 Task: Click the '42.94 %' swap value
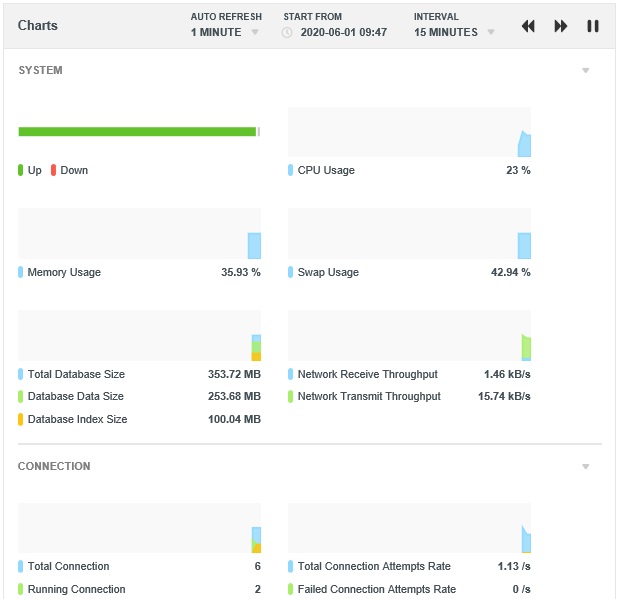tap(510, 272)
